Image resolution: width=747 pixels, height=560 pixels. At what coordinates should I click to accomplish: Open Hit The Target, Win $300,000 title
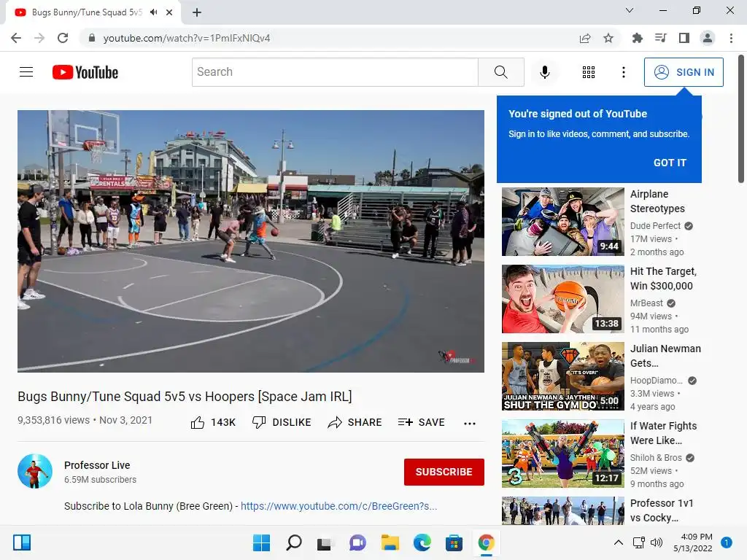(663, 279)
